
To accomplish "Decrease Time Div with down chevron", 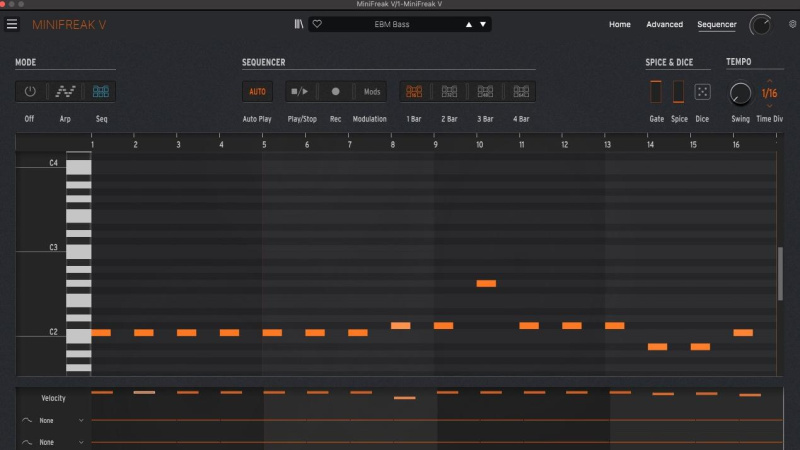I will (769, 106).
